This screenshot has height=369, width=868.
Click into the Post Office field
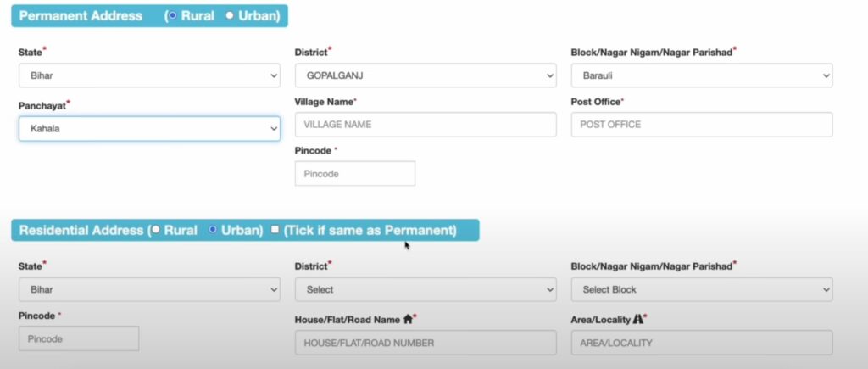click(702, 125)
